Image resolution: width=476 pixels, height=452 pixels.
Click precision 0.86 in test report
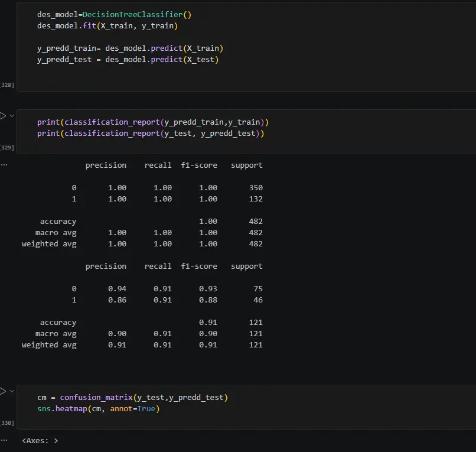[x=117, y=300]
